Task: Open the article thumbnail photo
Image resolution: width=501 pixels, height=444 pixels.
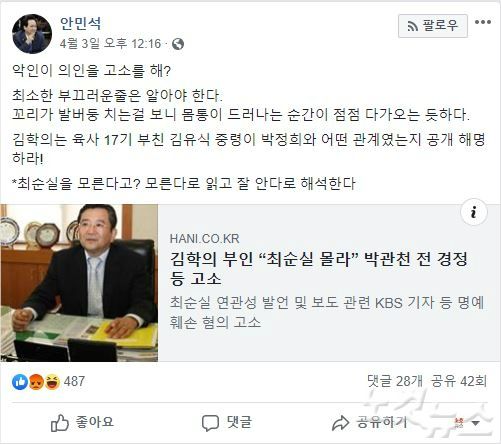Action: pos(79,283)
